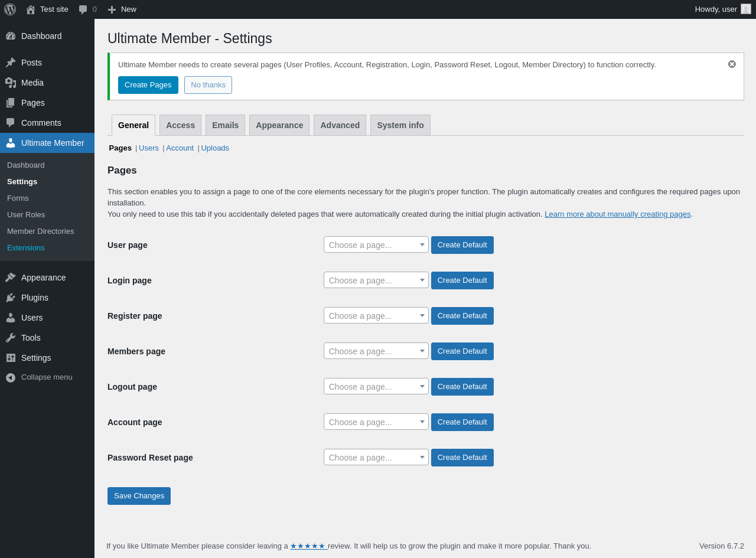
Task: Open the Media sidebar icon
Action: point(11,83)
